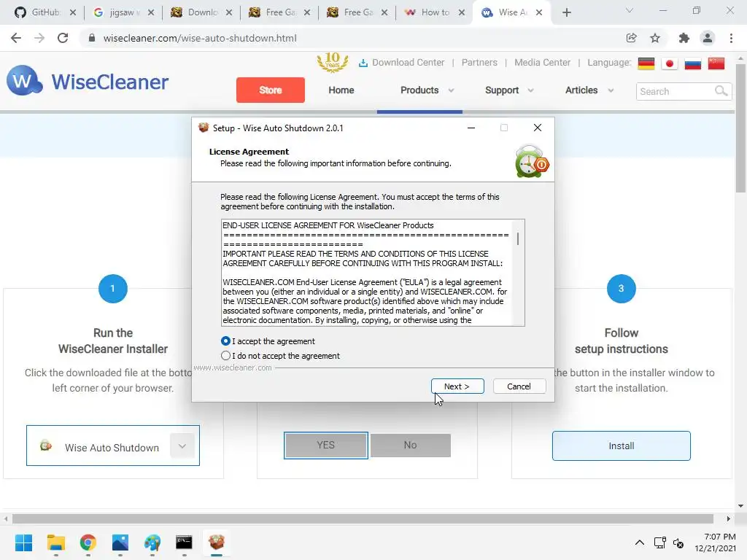Click the YES button on webpage

(x=326, y=446)
